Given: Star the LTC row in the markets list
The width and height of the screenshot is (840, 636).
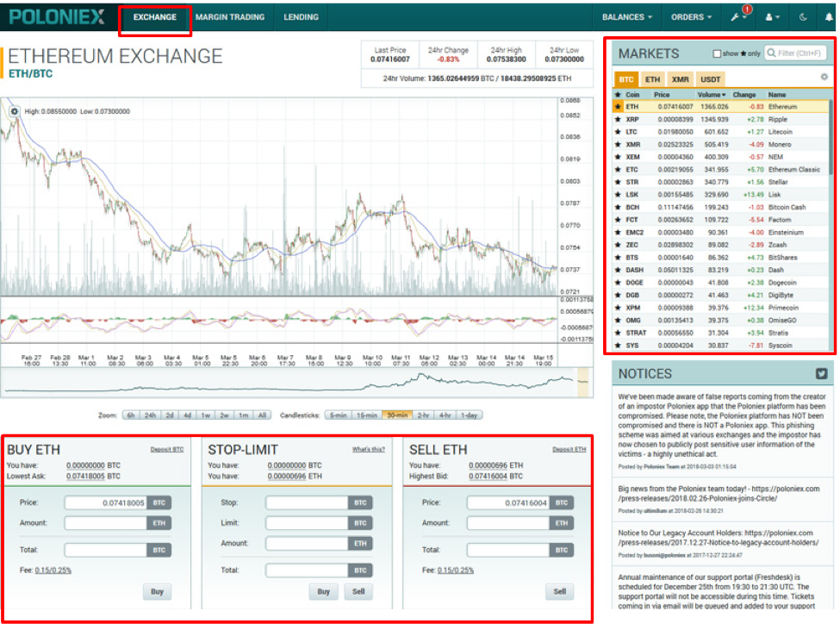Looking at the screenshot, I should (x=619, y=132).
